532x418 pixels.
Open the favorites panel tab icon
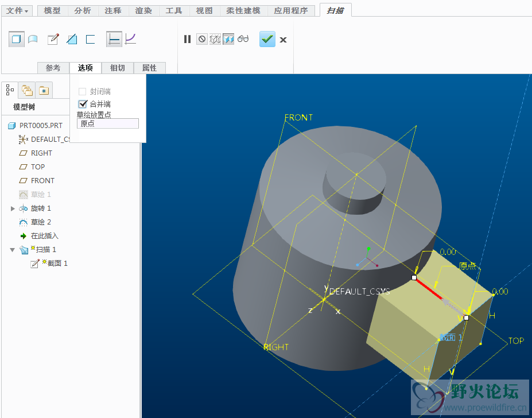(44, 90)
